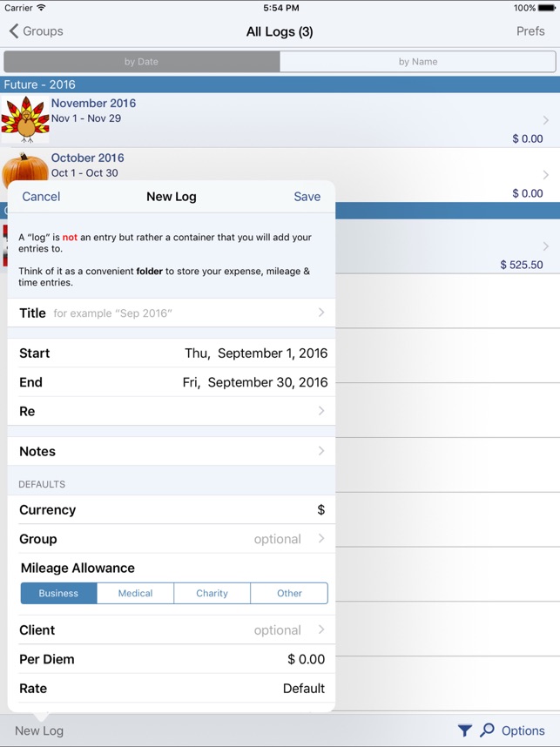Select Business mileage allowance

point(58,593)
